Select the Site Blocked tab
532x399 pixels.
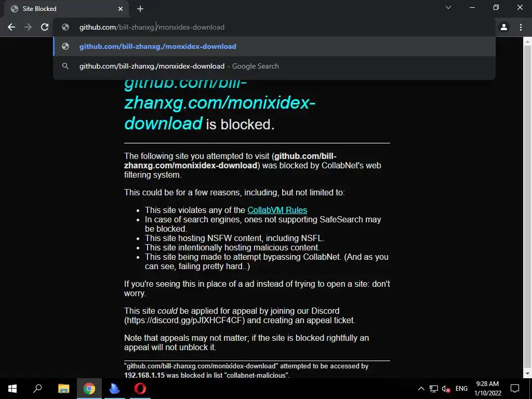click(x=66, y=9)
